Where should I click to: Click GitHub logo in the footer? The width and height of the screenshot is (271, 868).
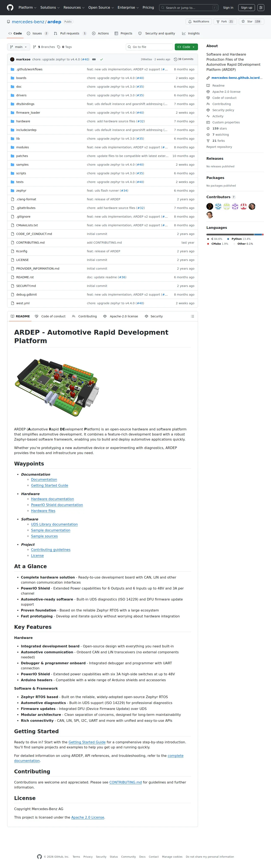[x=39, y=857]
